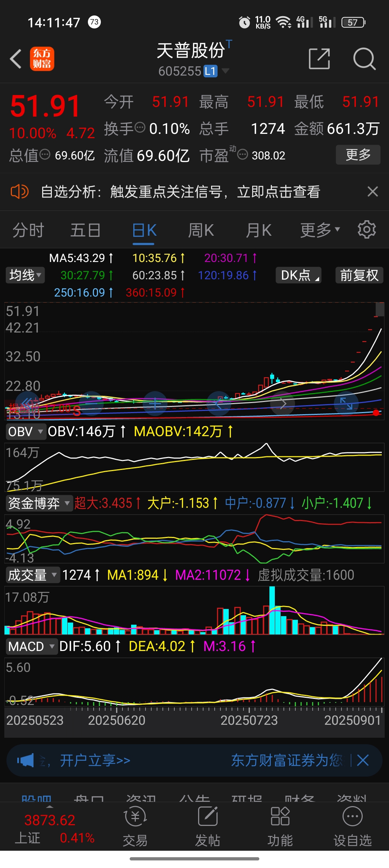The height and width of the screenshot is (868, 389).
Task: Switch to the 五日 chart tab
Action: coord(86,230)
